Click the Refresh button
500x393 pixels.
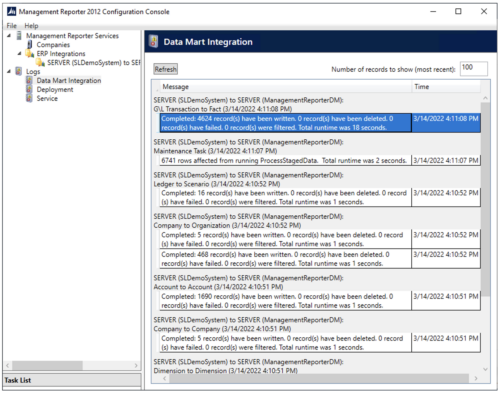click(x=165, y=69)
